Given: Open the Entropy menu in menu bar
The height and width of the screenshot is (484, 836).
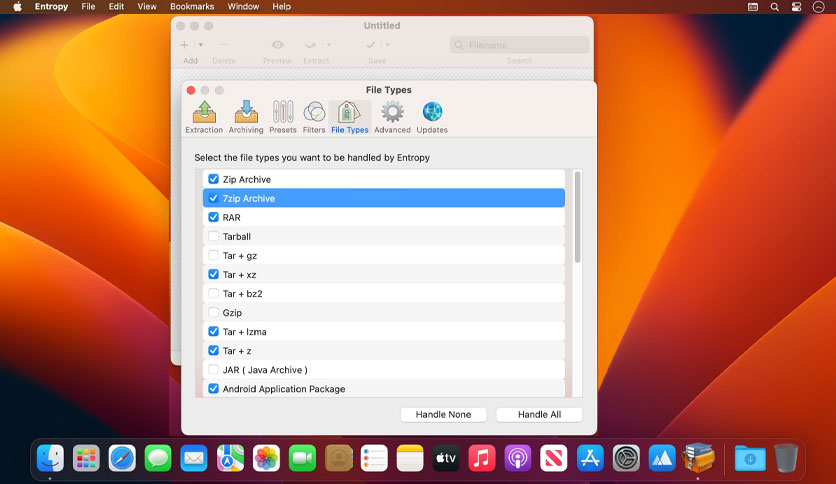Looking at the screenshot, I should (51, 6).
